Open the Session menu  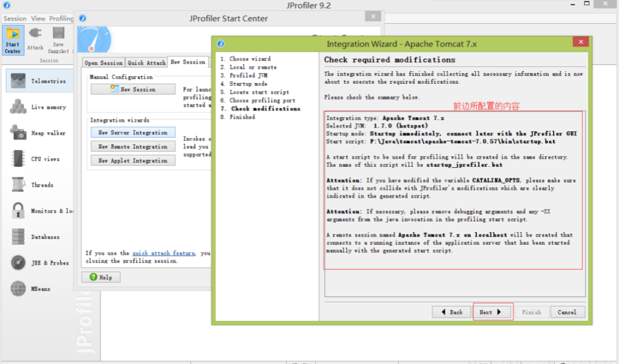15,18
